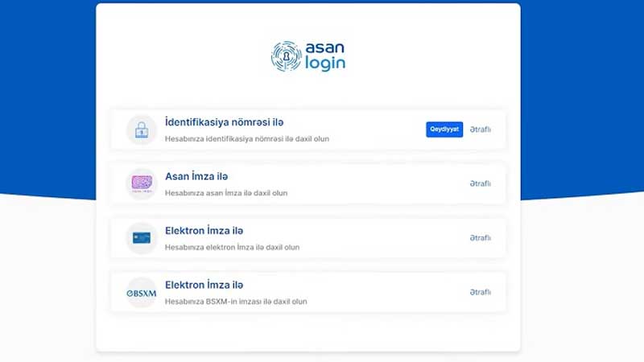Image resolution: width=644 pixels, height=362 pixels.
Task: Click text 'Hesabınıza identifikasiya nömrəsi ilə daxil olun'
Action: pos(247,138)
